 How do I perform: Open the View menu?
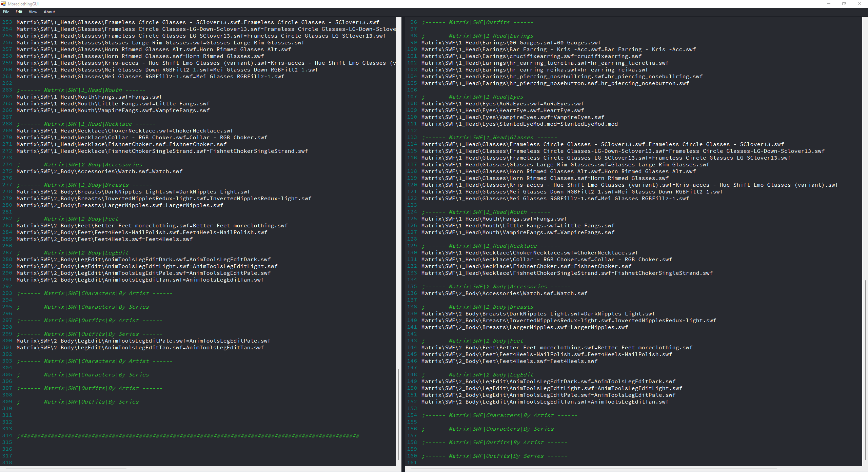coord(33,12)
